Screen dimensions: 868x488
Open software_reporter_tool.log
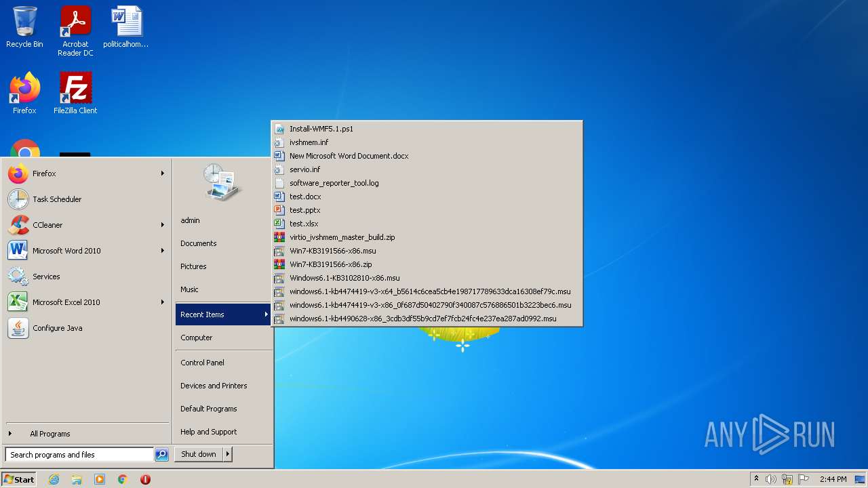[427, 183]
